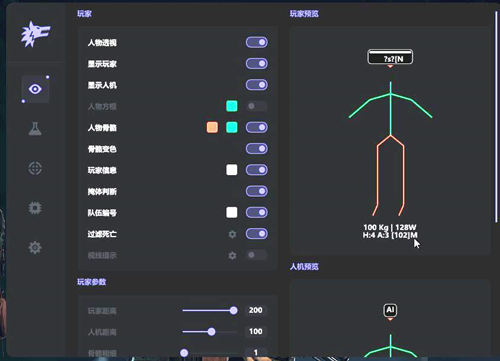Open the crosshair aim sidebar tab
Viewport: 500px width, 361px height.
tap(35, 168)
